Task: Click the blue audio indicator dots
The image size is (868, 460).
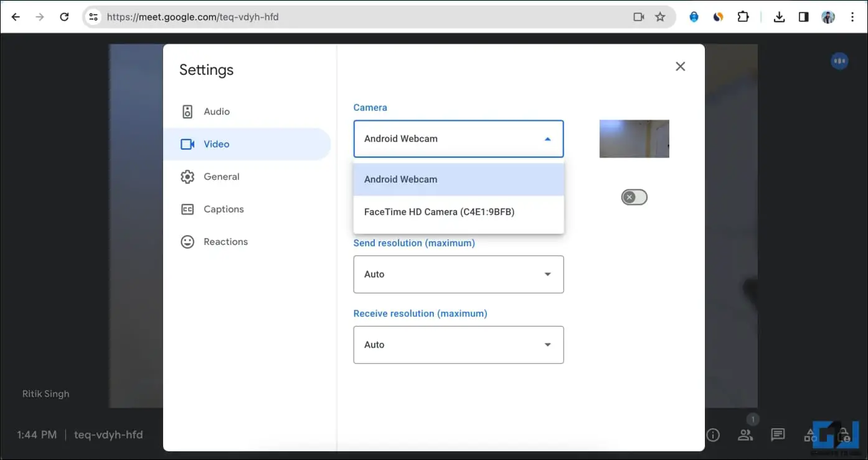Action: [840, 61]
